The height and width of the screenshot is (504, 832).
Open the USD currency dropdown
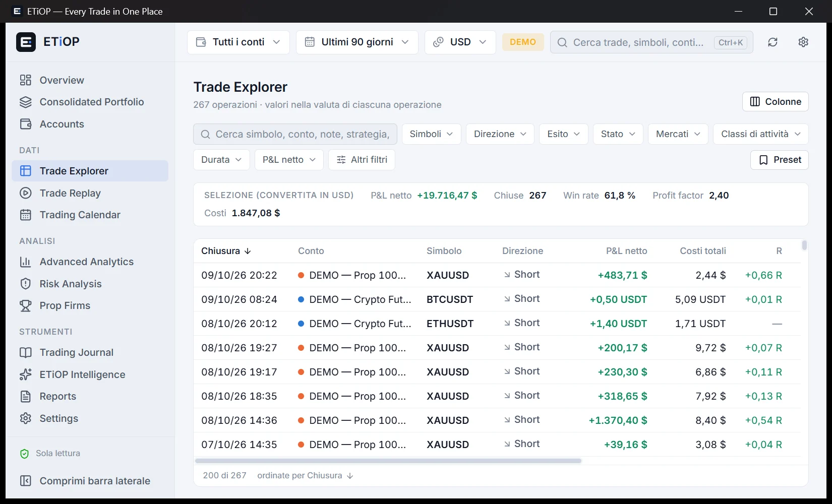[460, 42]
